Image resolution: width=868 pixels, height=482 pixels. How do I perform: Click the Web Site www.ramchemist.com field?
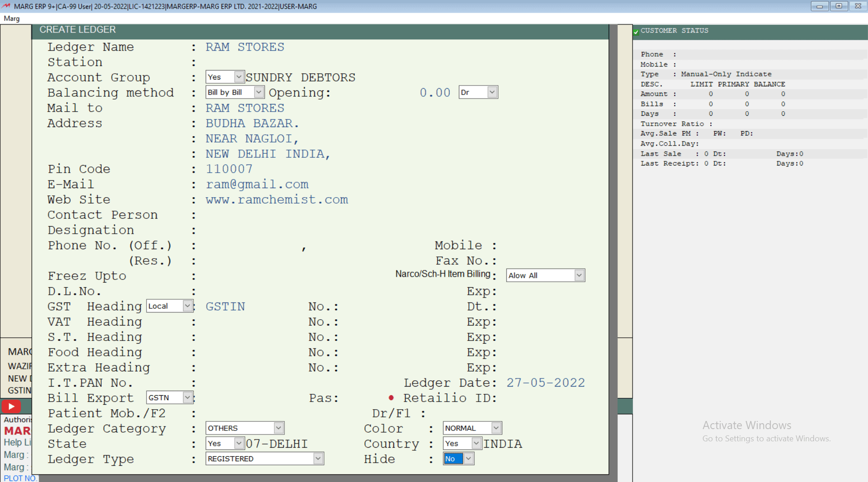click(277, 200)
